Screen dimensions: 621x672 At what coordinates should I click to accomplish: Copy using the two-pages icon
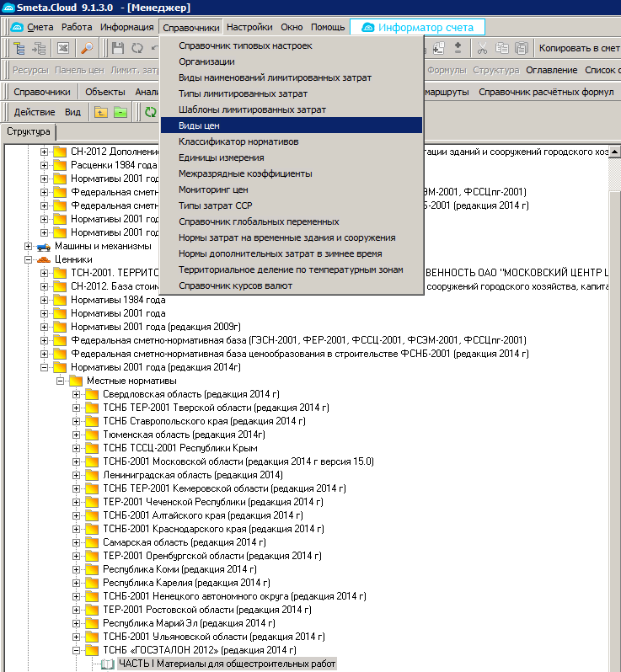tap(502, 49)
